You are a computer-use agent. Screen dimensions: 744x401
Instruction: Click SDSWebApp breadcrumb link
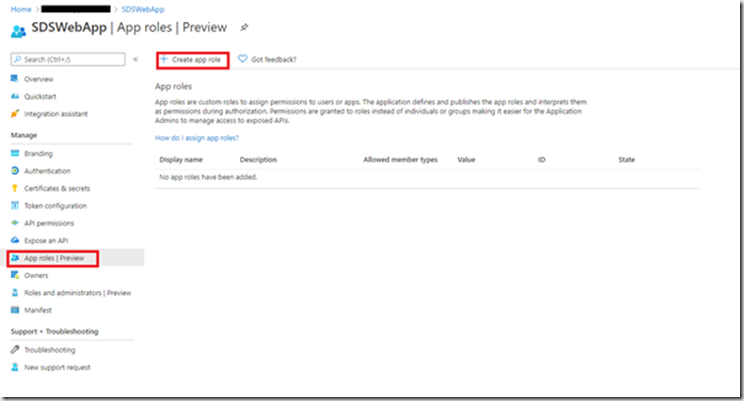[x=143, y=9]
